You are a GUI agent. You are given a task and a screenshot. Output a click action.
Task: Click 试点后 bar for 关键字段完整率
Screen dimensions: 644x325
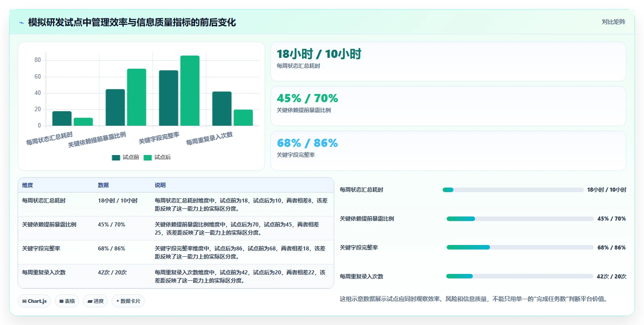pos(190,90)
